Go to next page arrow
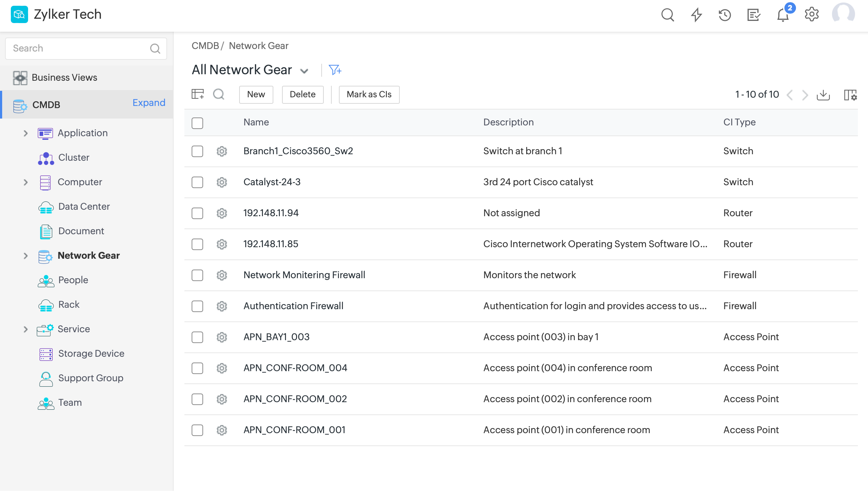 coord(805,95)
